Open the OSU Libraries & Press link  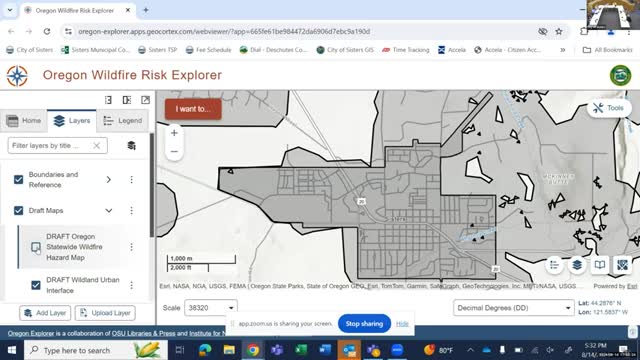tap(143, 333)
